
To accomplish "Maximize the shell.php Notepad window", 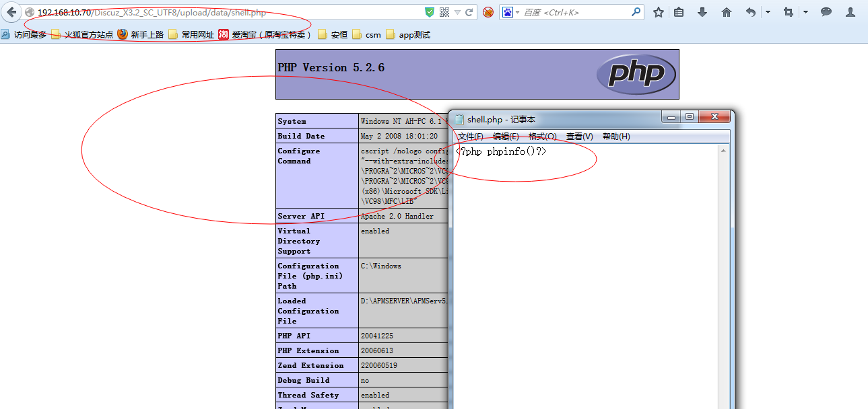I will [689, 117].
